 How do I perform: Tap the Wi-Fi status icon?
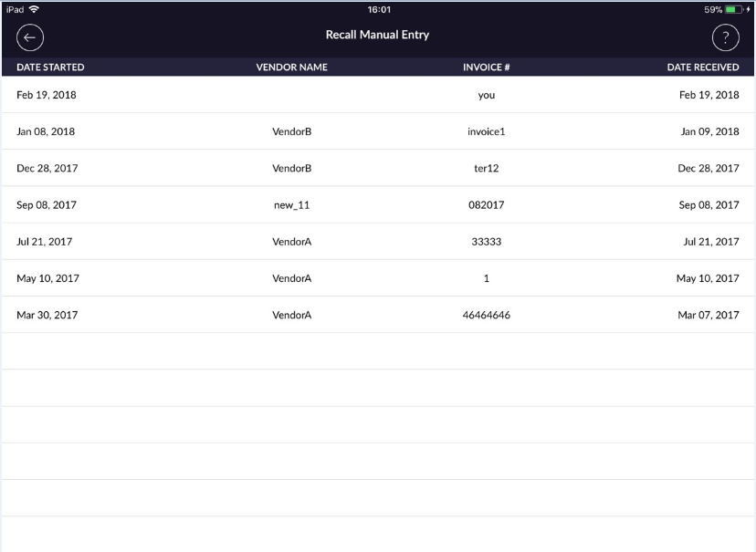(x=35, y=9)
